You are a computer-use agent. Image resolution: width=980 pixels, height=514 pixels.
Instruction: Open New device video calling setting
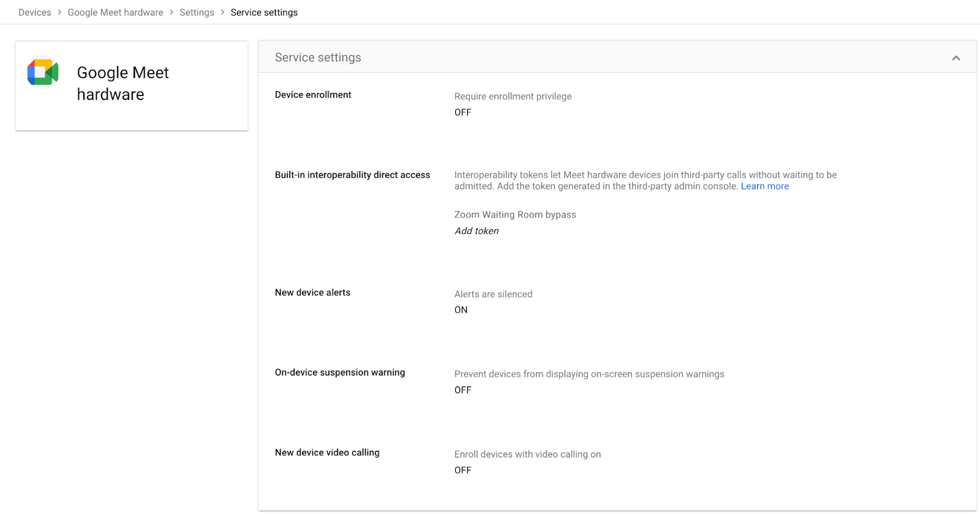pos(327,453)
